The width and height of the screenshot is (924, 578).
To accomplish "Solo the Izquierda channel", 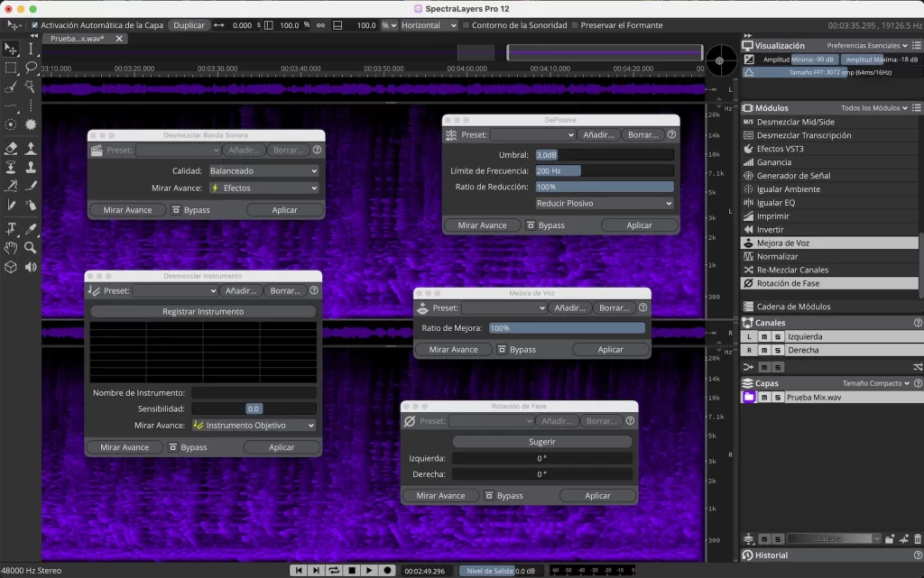I will pos(777,336).
